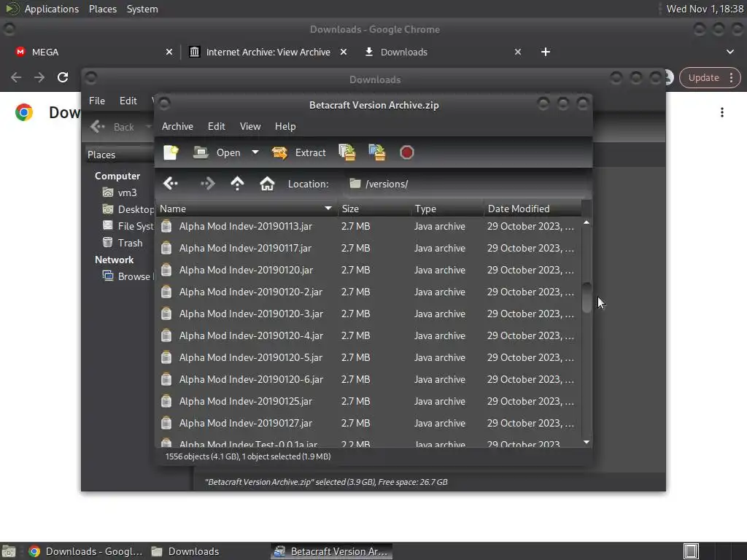Click the file list scrollbar down arrow
The image size is (747, 560).
(587, 443)
